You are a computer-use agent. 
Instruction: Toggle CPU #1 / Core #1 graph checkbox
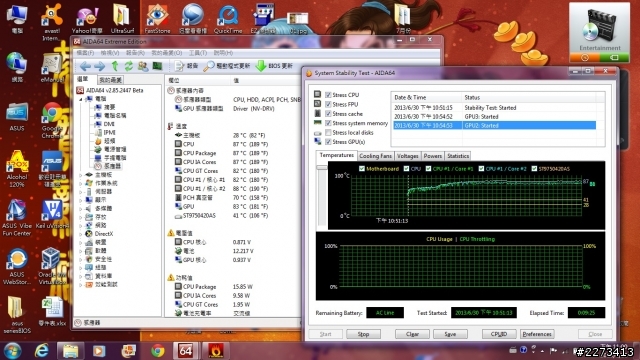(428, 169)
